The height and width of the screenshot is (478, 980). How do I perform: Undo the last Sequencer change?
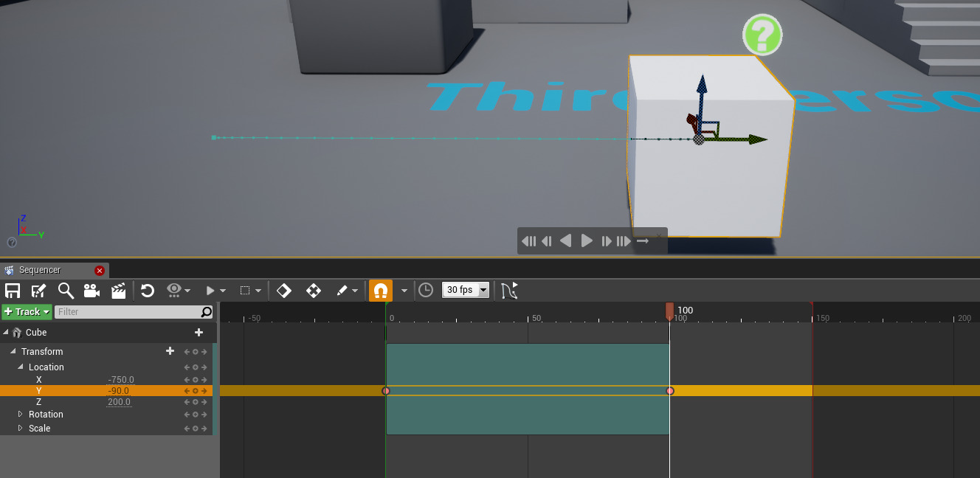(147, 290)
